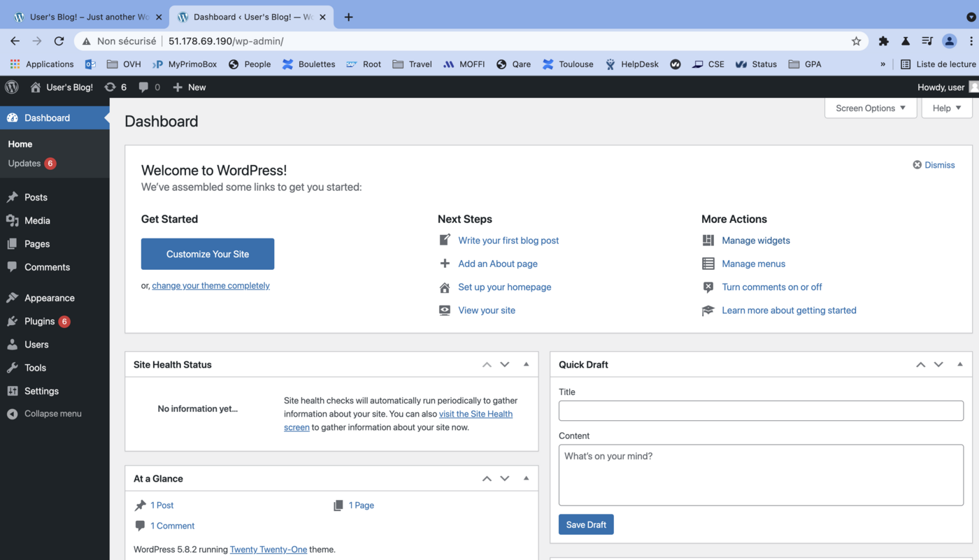979x560 pixels.
Task: Open the Screen Options dropdown
Action: coord(869,108)
